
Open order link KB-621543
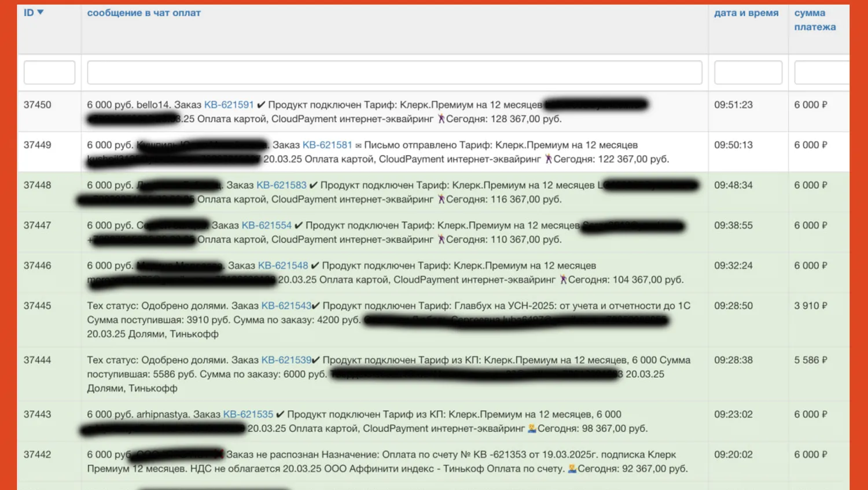tap(286, 306)
